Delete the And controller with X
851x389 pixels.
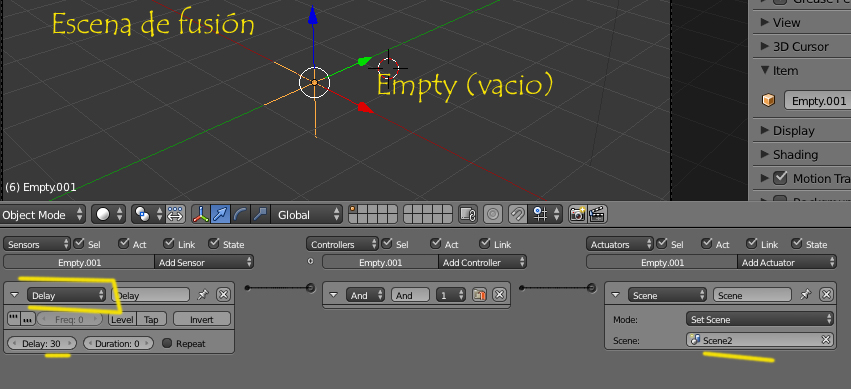499,295
